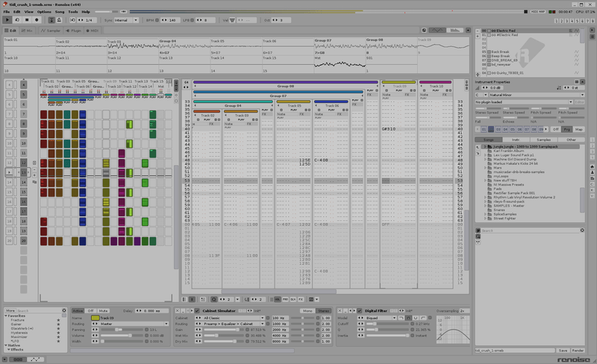The width and height of the screenshot is (597, 364).
Task: Click the Prg button in instrument properties
Action: [x=567, y=130]
